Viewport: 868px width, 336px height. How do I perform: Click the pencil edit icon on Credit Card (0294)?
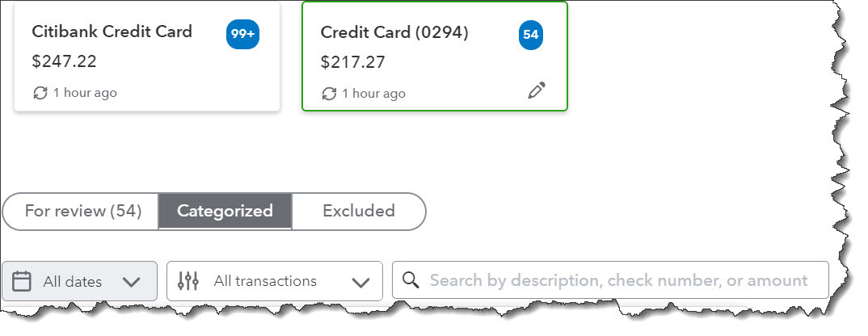(536, 91)
